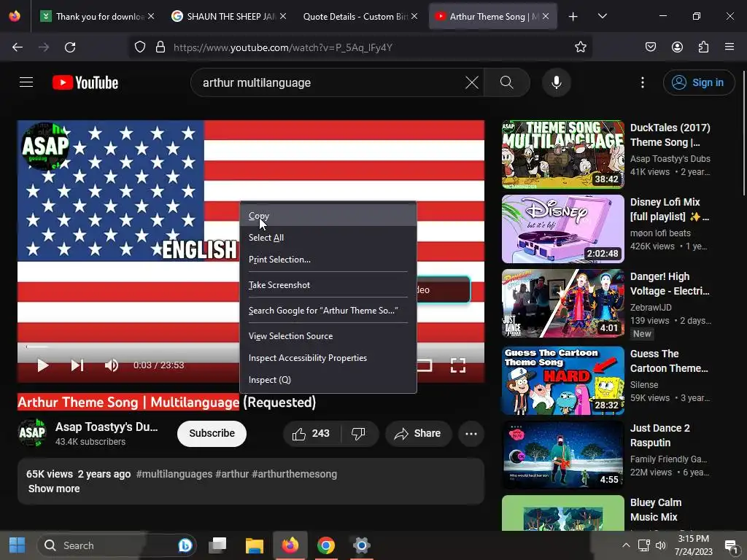Choose Inspect Accessibility Properties

[328, 357]
